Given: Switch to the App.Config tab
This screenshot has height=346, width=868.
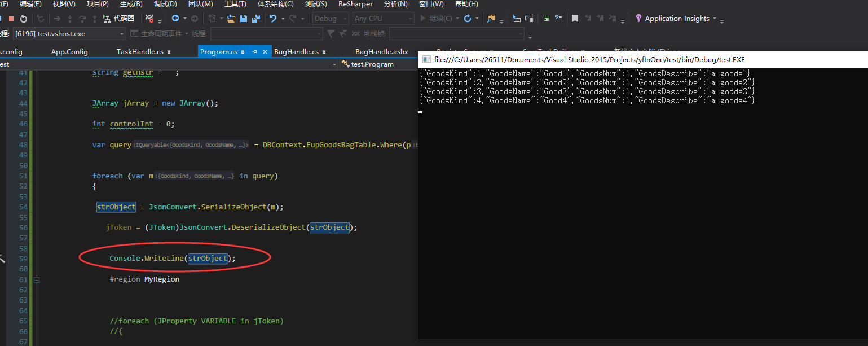Looking at the screenshot, I should tap(69, 51).
